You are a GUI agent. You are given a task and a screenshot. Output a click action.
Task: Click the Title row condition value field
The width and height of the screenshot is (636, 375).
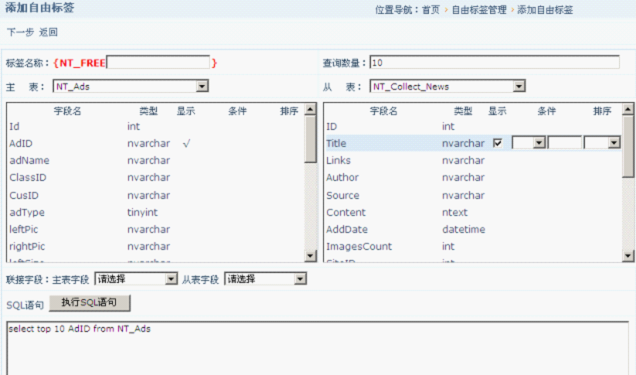click(x=564, y=143)
